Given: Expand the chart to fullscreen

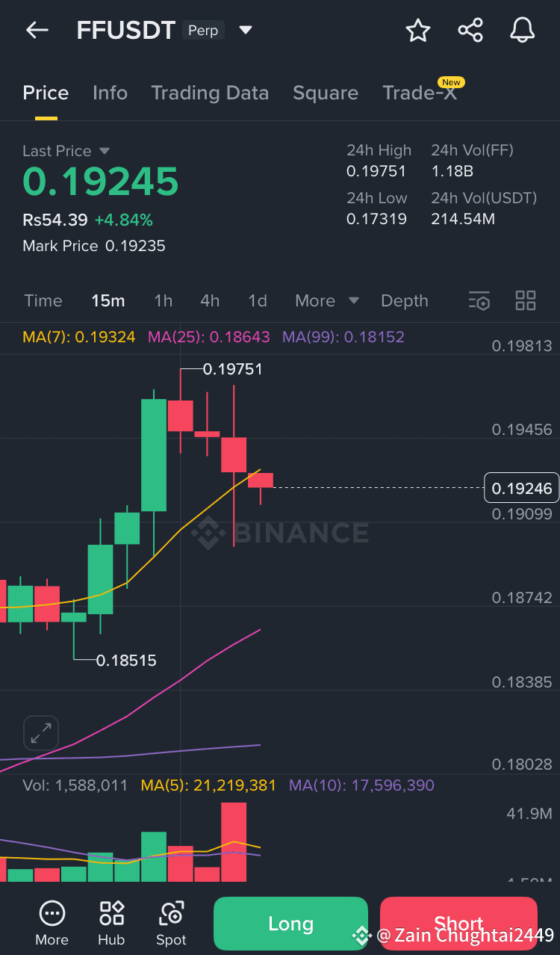Looking at the screenshot, I should (41, 733).
